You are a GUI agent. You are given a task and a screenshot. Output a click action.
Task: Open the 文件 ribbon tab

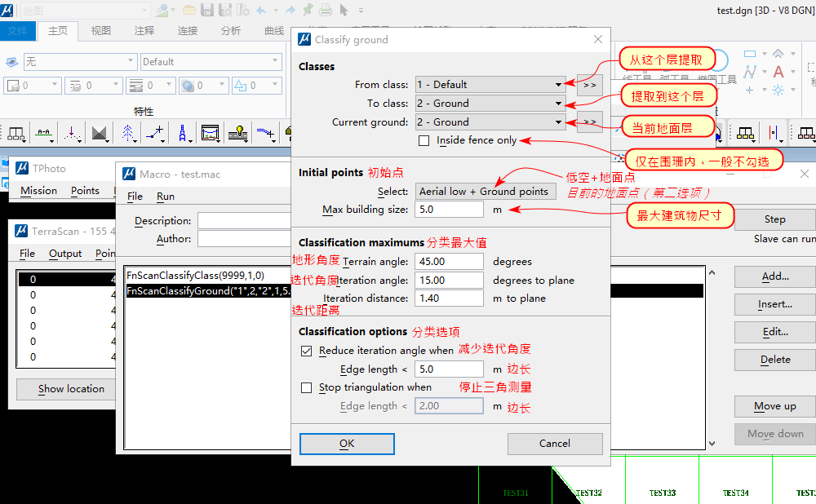(x=18, y=31)
